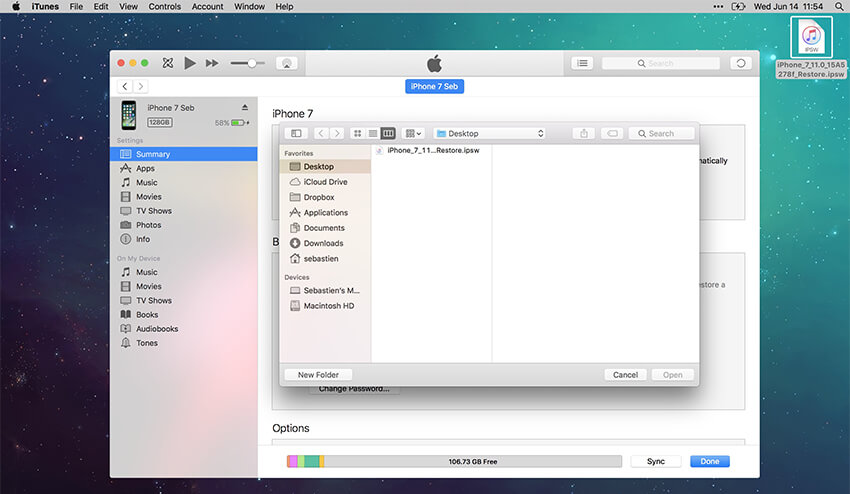Image resolution: width=850 pixels, height=494 pixels.
Task: Click the tags icon in file dialog
Action: pos(612,133)
